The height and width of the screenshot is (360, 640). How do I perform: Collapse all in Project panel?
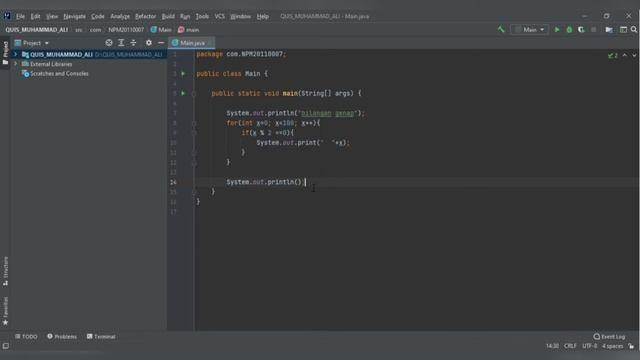tap(133, 42)
